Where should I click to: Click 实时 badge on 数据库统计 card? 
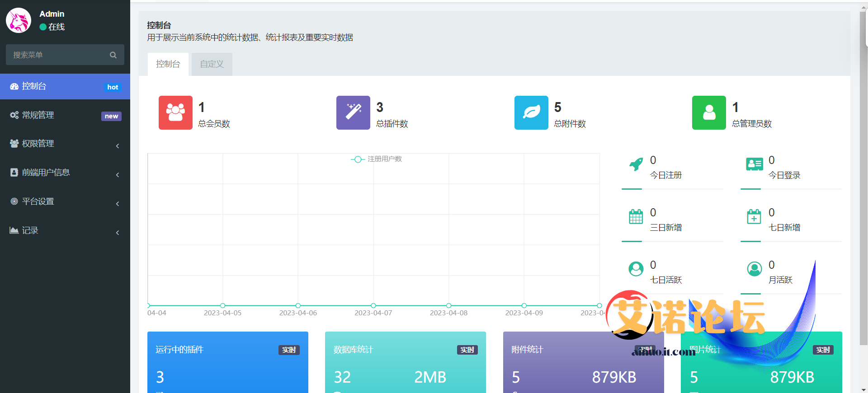(467, 350)
